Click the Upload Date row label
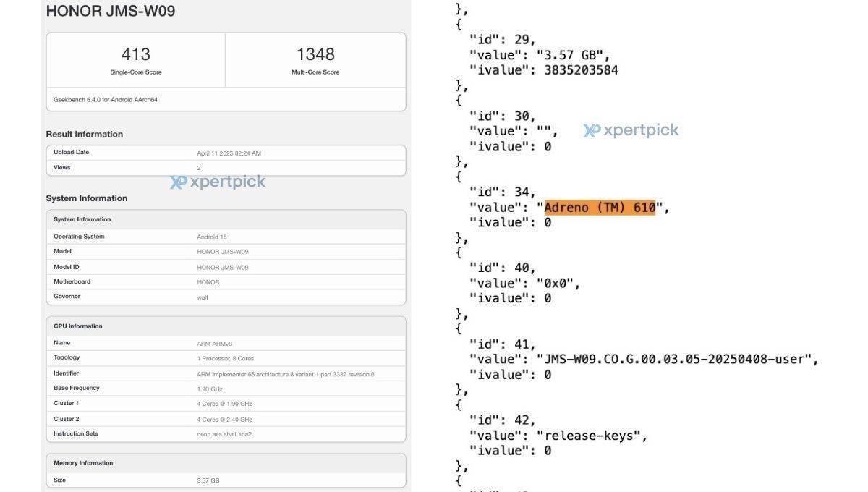The width and height of the screenshot is (868, 492). point(71,153)
